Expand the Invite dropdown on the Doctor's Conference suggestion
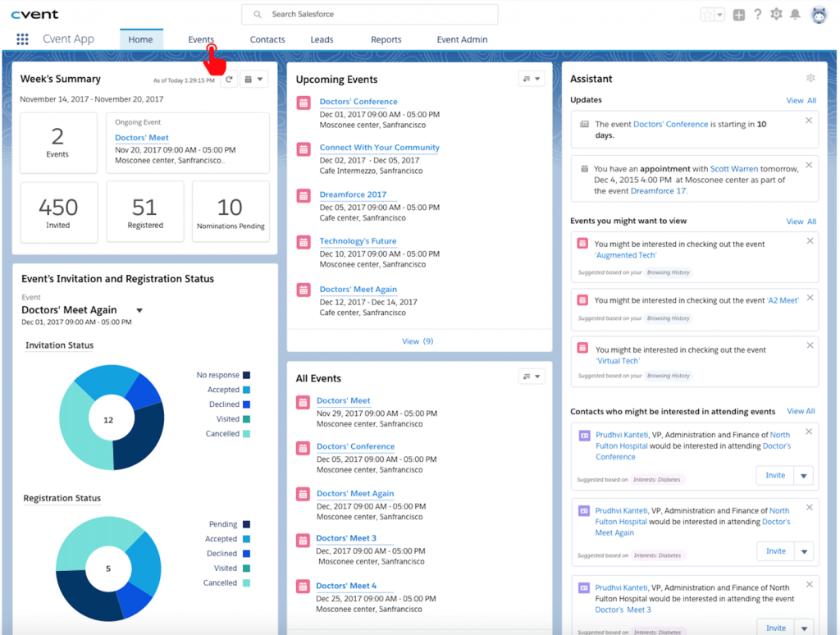The image size is (840, 635). pos(804,476)
